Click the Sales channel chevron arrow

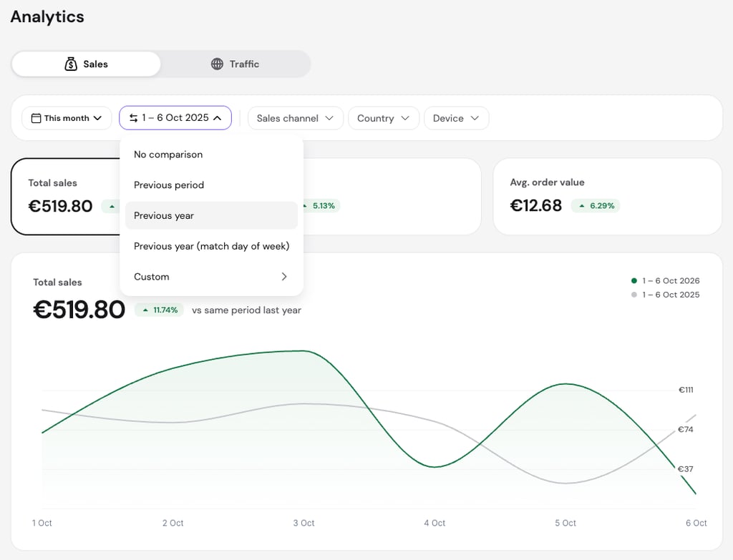pos(329,118)
